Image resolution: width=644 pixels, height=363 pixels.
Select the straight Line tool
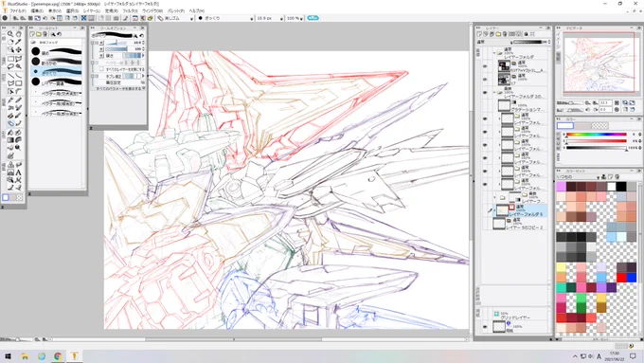pyautogui.click(x=10, y=76)
